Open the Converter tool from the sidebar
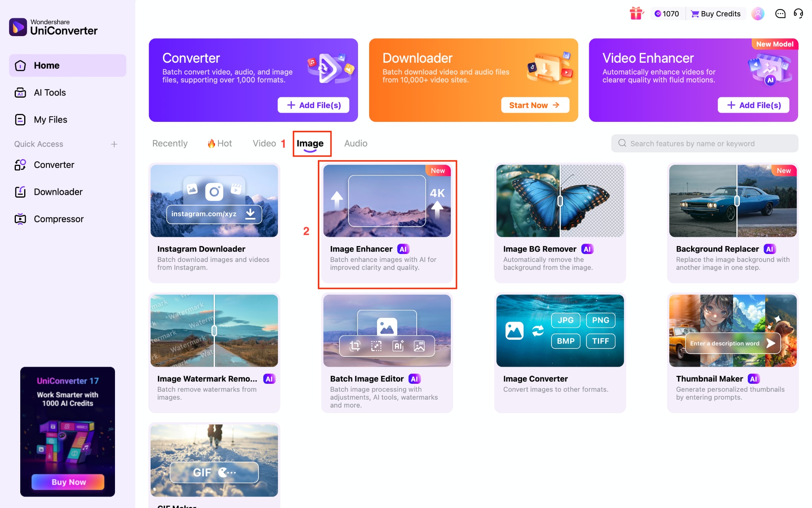Image resolution: width=812 pixels, height=508 pixels. pos(54,165)
